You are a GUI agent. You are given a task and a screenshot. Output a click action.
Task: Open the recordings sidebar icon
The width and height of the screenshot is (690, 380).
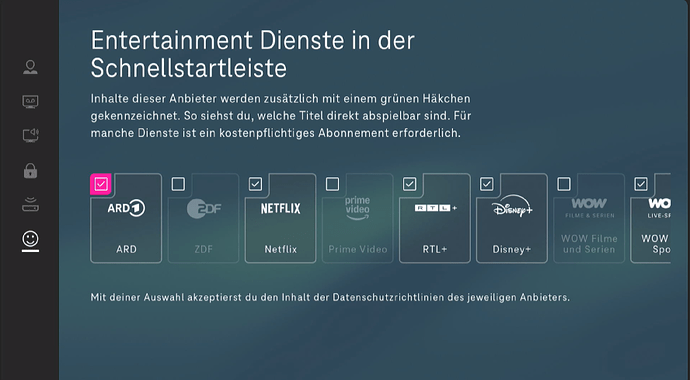[30, 102]
